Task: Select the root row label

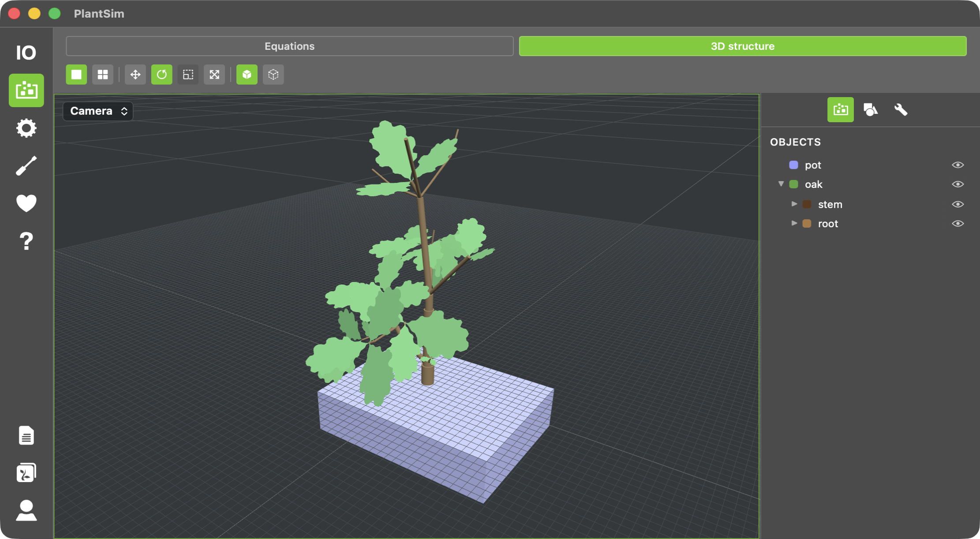Action: click(828, 224)
